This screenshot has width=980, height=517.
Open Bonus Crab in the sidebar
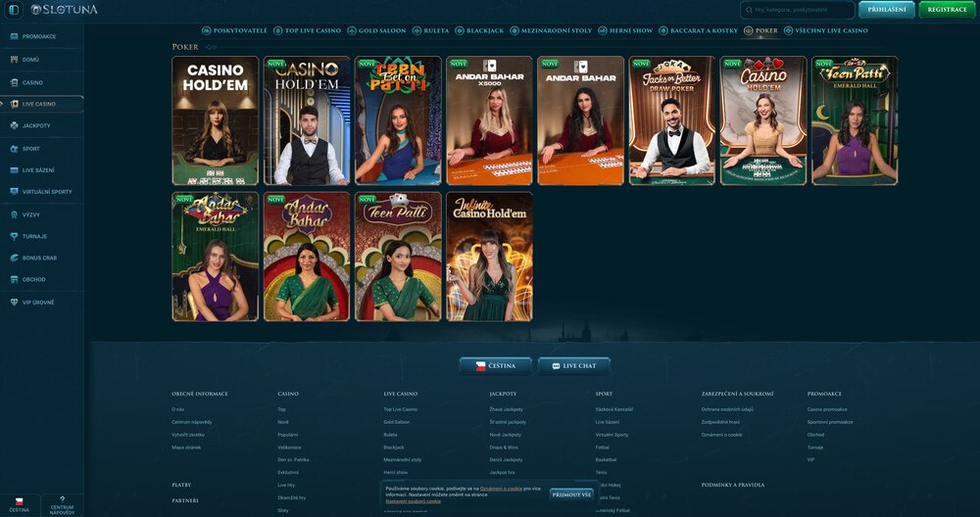[42, 258]
